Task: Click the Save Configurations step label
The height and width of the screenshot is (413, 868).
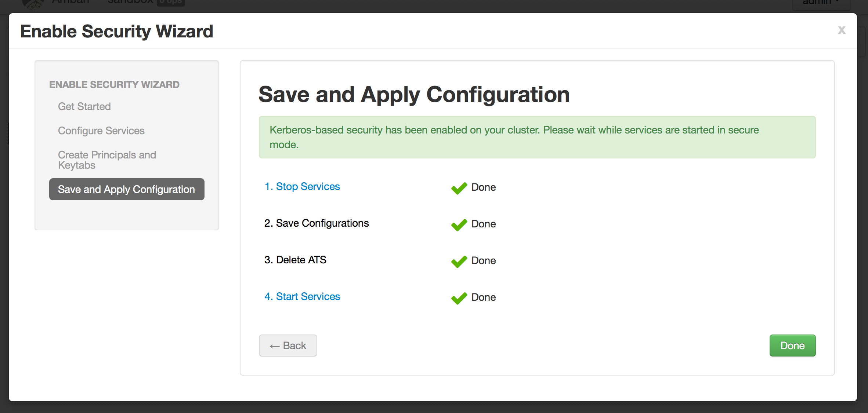Action: coord(317,223)
